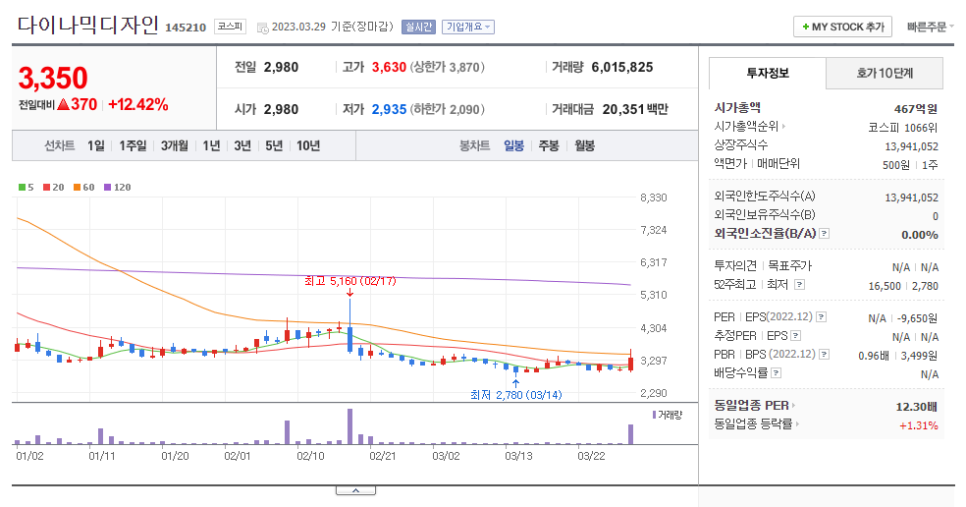Switch to the 투자정보 tab
Image resolution: width=966 pixels, height=507 pixels.
(767, 73)
